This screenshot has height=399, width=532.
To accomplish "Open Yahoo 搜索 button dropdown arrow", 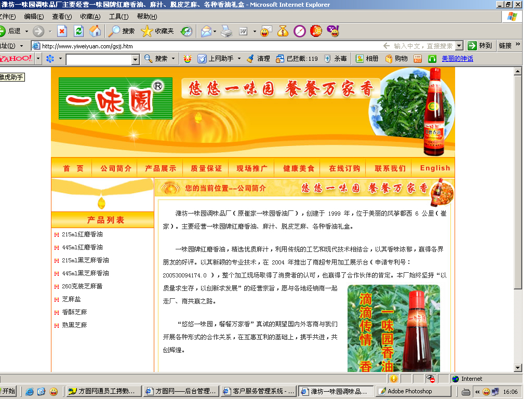I will click(174, 59).
